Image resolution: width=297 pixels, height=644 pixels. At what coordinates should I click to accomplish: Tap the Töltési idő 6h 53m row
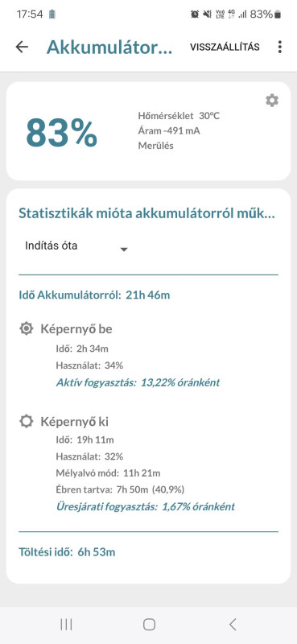[x=67, y=552]
